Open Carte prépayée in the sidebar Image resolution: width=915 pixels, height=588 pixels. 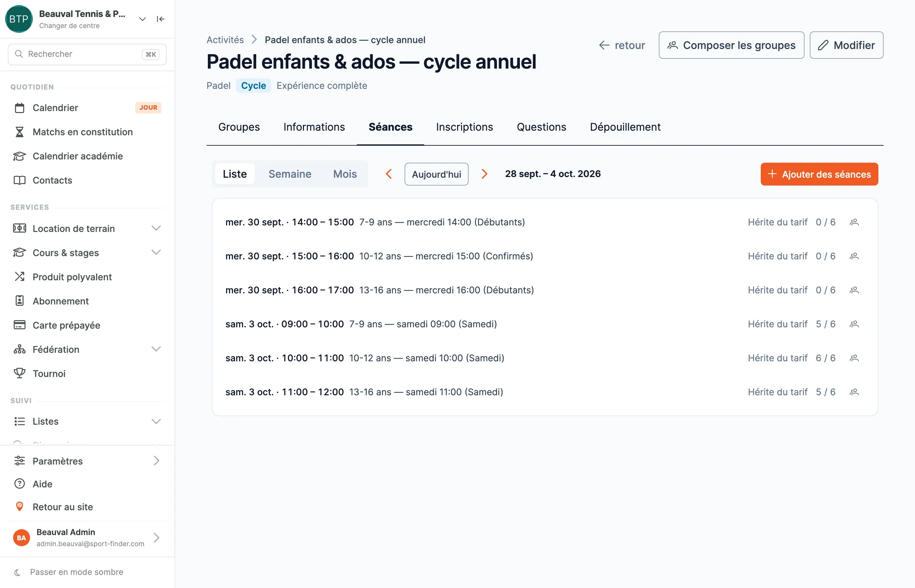[87, 325]
